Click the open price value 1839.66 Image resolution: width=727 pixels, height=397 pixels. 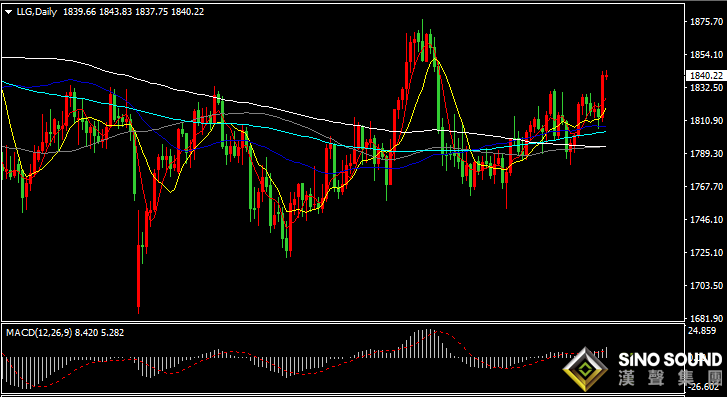click(79, 13)
